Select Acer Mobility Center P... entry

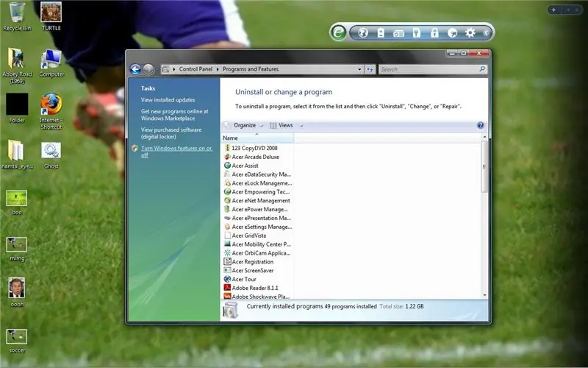coord(257,244)
